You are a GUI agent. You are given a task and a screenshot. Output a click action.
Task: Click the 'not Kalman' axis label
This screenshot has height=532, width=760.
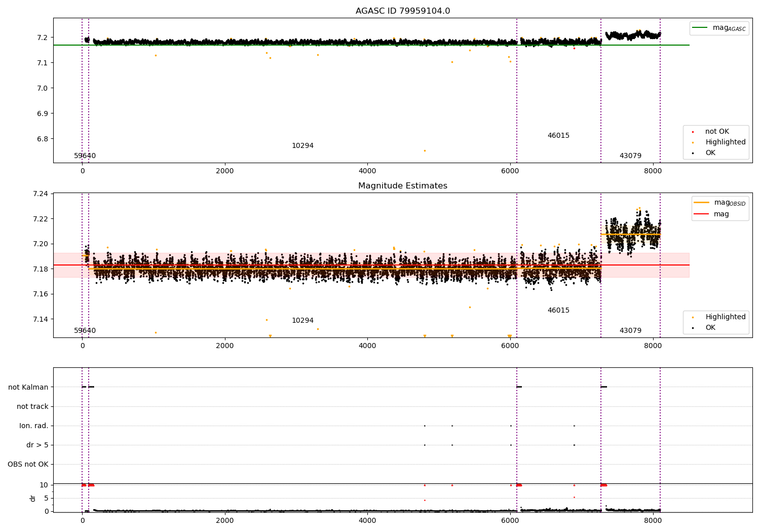point(28,388)
